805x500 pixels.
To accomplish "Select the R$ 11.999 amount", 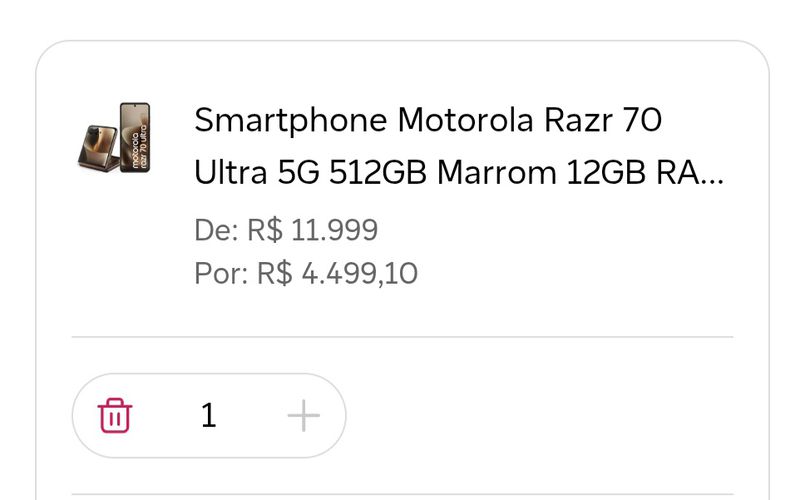I will click(x=313, y=230).
